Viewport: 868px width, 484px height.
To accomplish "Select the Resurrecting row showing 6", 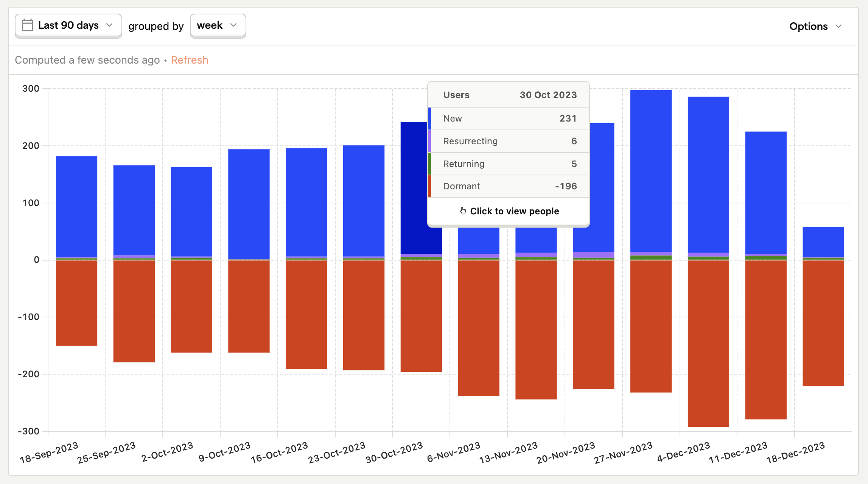I will [509, 141].
